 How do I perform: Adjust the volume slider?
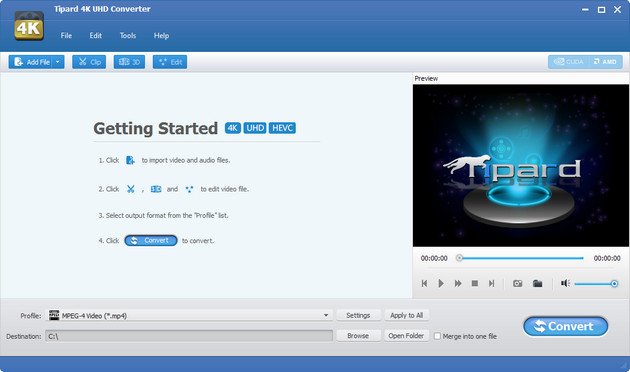(596, 284)
